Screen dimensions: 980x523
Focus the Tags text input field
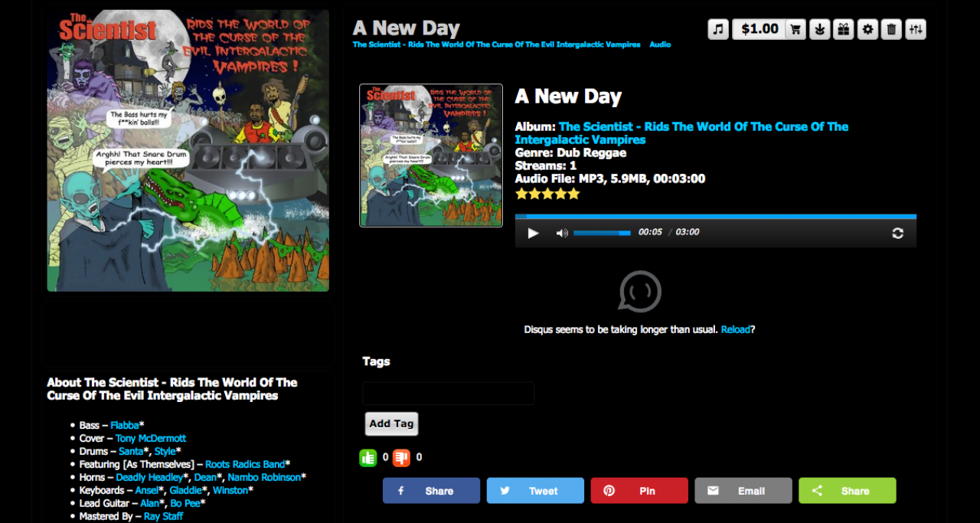[x=449, y=394]
